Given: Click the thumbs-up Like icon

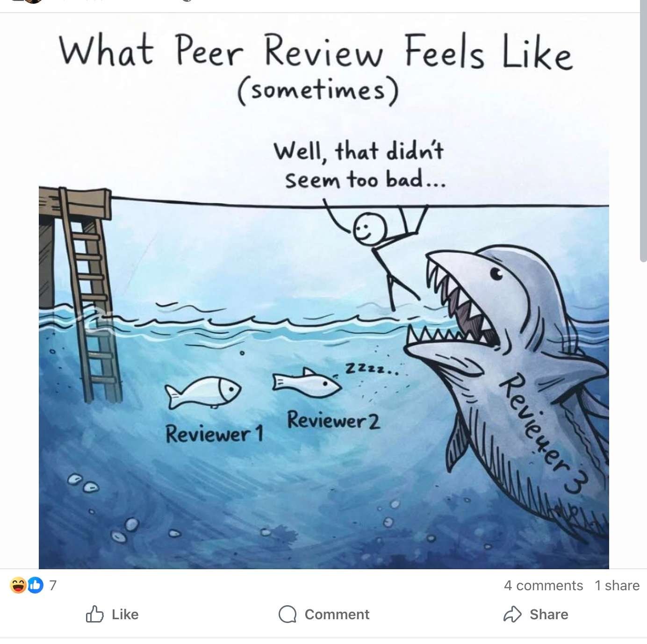Looking at the screenshot, I should (94, 614).
